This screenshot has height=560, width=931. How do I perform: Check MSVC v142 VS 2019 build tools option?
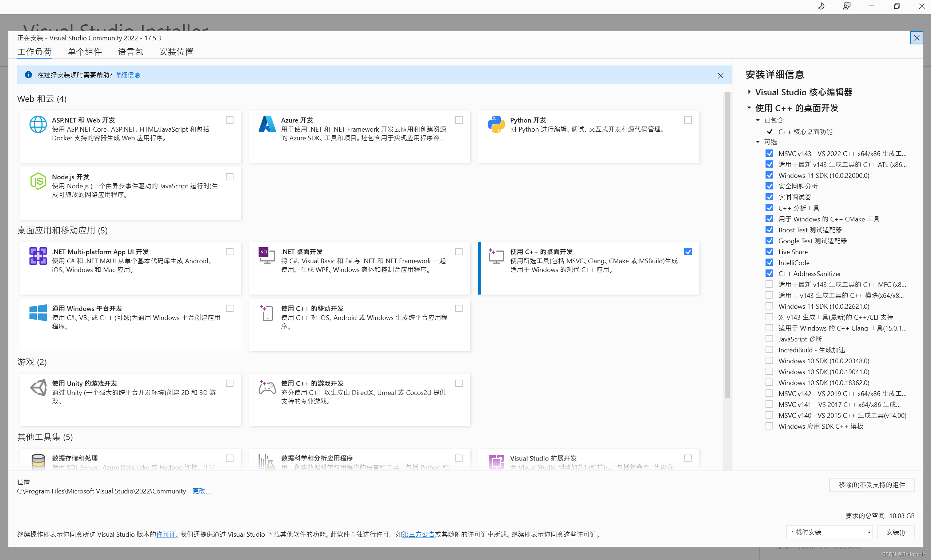pos(769,393)
